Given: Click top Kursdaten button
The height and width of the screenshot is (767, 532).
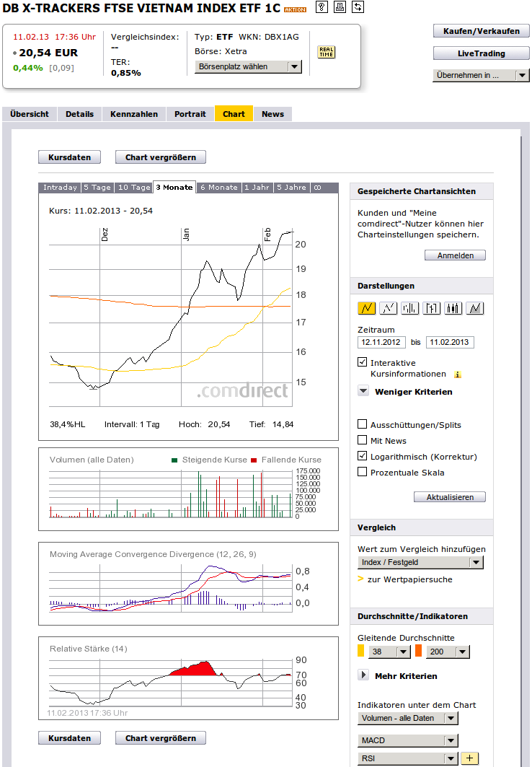Looking at the screenshot, I should tap(69, 157).
